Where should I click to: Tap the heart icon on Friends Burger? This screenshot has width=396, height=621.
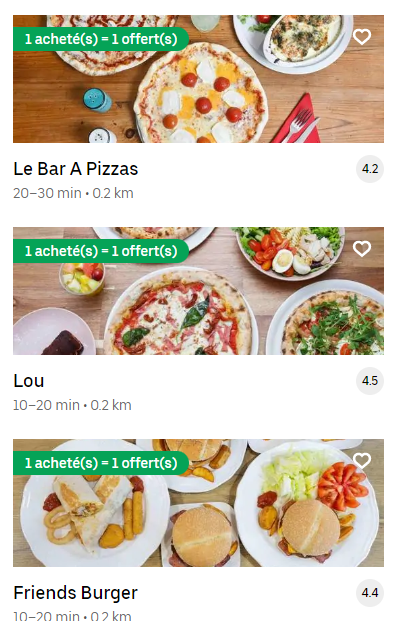[362, 461]
